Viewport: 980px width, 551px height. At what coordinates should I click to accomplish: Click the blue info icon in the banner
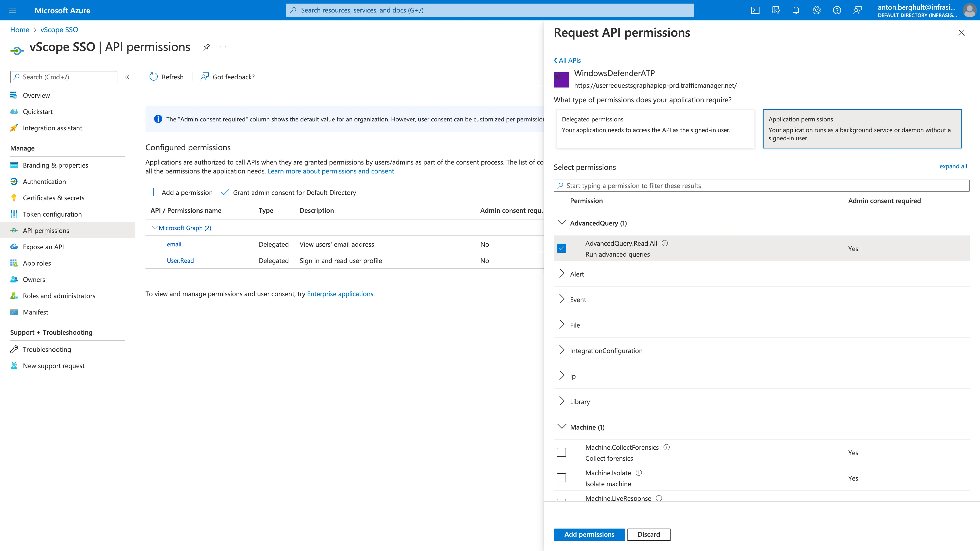pyautogui.click(x=158, y=119)
